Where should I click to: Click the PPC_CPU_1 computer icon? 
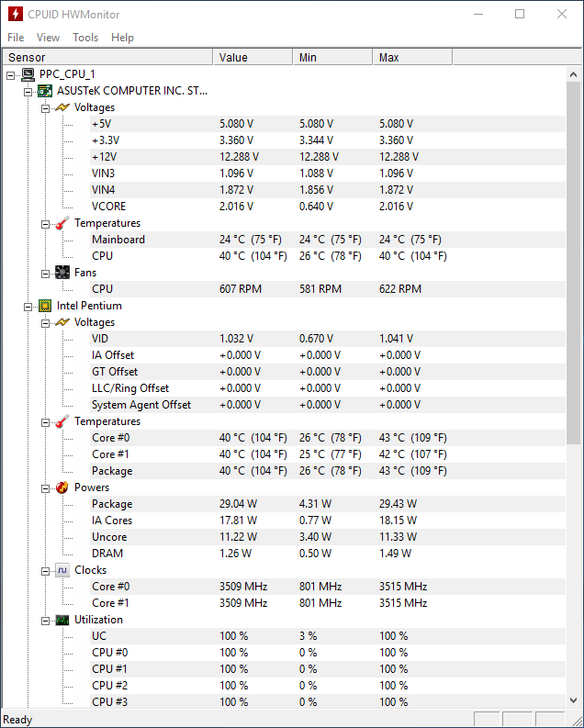(x=28, y=74)
